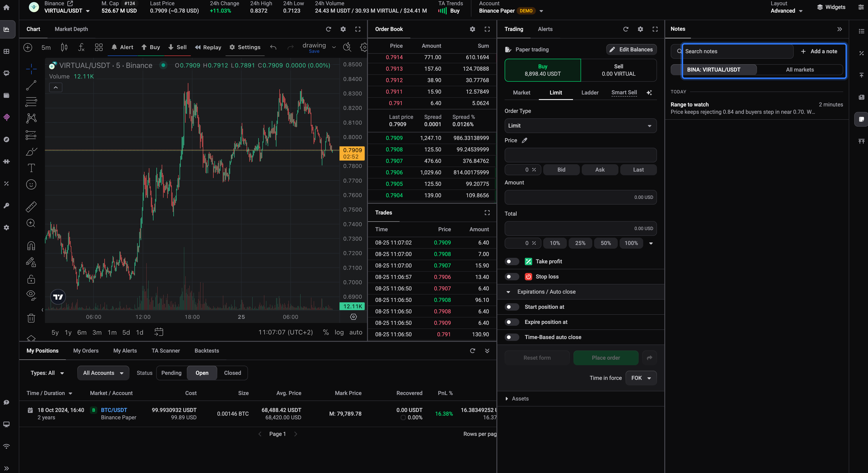868x473 pixels.
Task: Open the BTC/USDT position link
Action: click(x=114, y=410)
